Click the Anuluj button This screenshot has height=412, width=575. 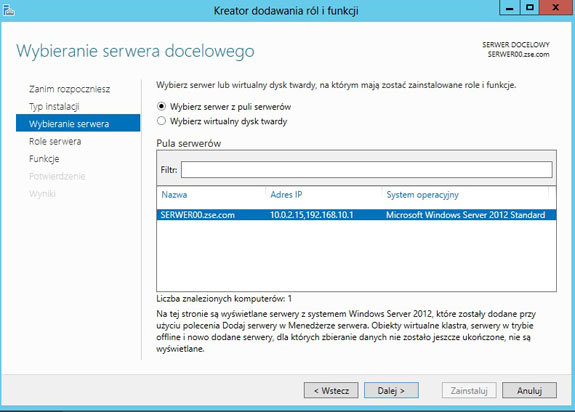coord(529,390)
